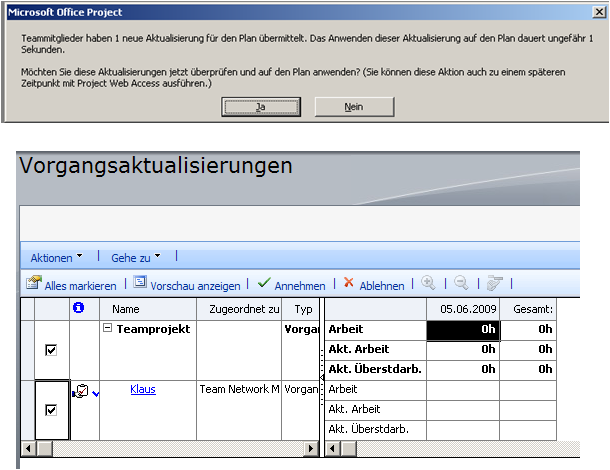This screenshot has height=470, width=610.
Task: Click Team Network M cell in Klaus row
Action: click(239, 410)
